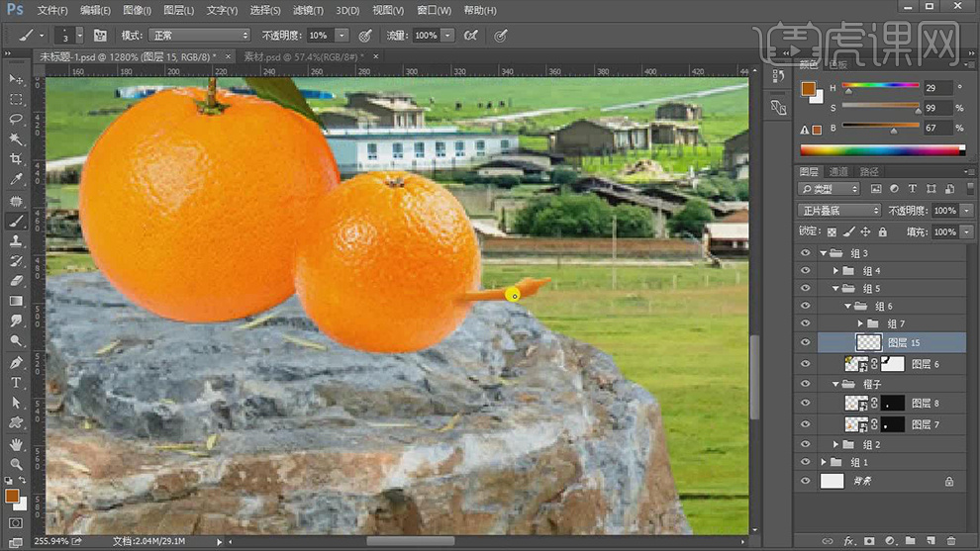Delete layer trash icon

[951, 540]
